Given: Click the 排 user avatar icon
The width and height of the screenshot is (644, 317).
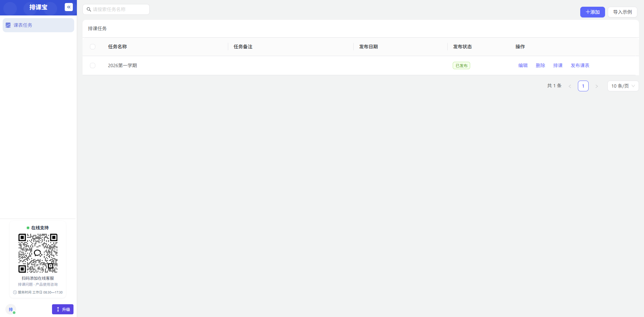Looking at the screenshot, I should click(x=11, y=309).
